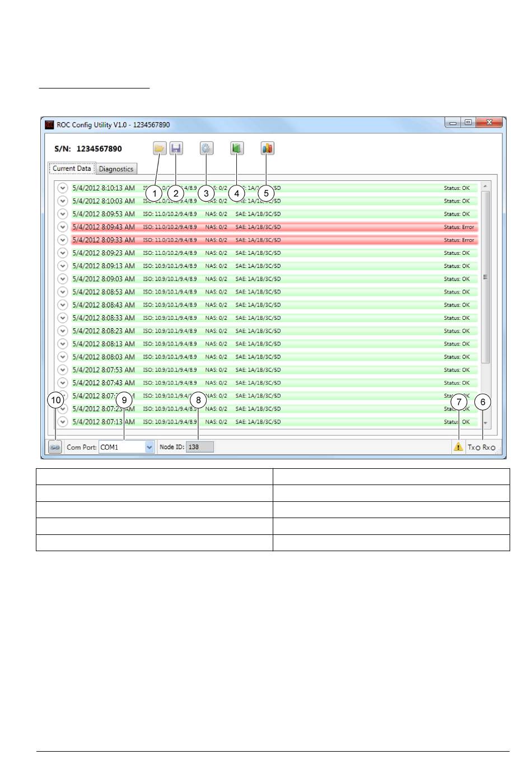Click the Node ID field showing 138
Screen dimensions: 532x764
[x=200, y=447]
